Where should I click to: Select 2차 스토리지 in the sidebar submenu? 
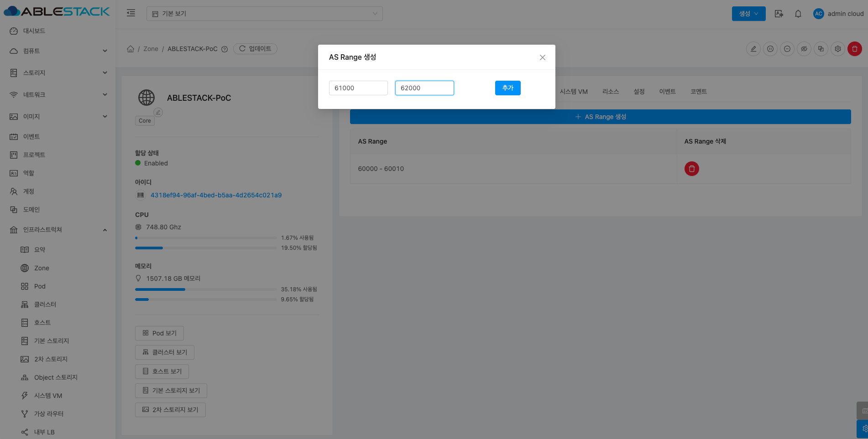coord(58,359)
